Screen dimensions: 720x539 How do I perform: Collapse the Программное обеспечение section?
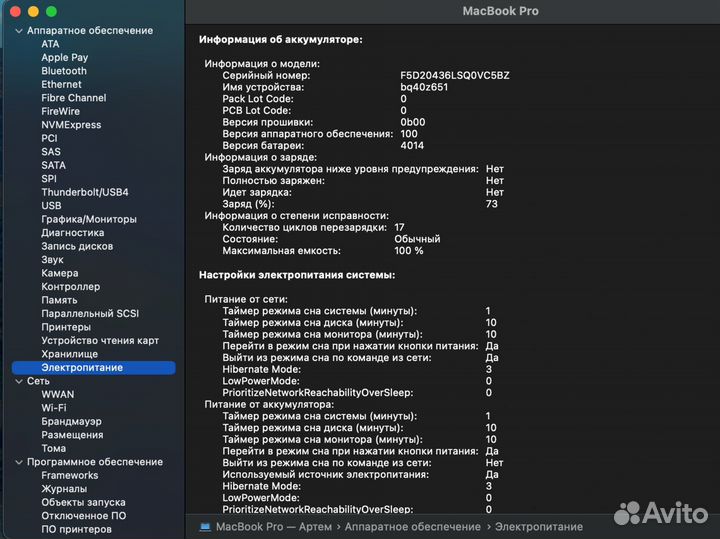click(x=18, y=462)
